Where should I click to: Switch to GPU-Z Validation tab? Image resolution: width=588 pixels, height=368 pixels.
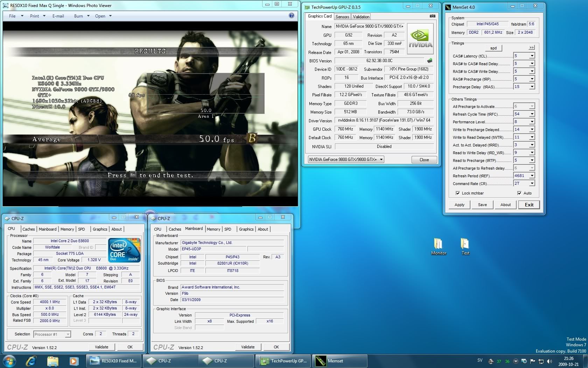pyautogui.click(x=361, y=17)
